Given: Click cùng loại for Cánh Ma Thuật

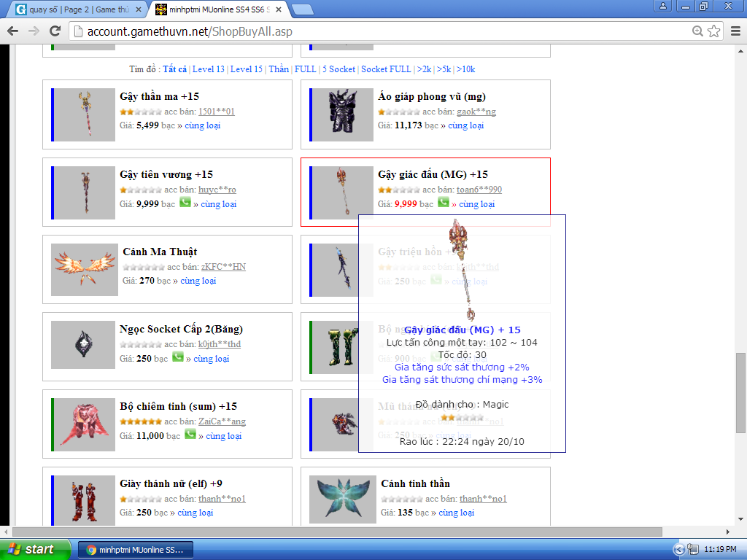Looking at the screenshot, I should coord(198,281).
